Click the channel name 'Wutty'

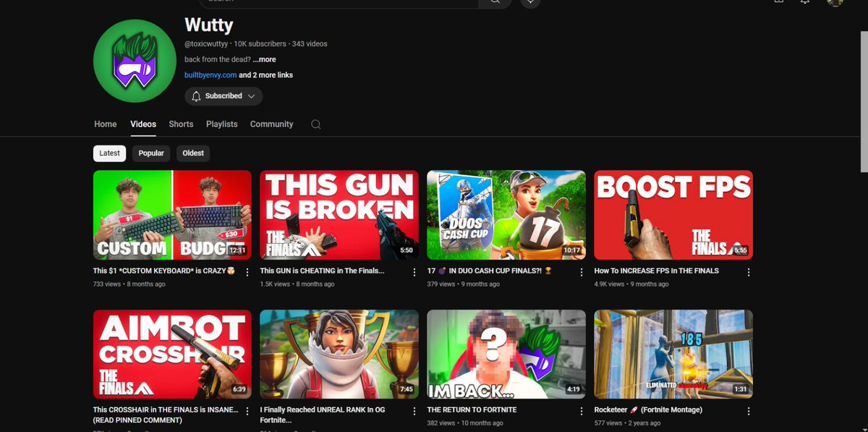coord(209,25)
